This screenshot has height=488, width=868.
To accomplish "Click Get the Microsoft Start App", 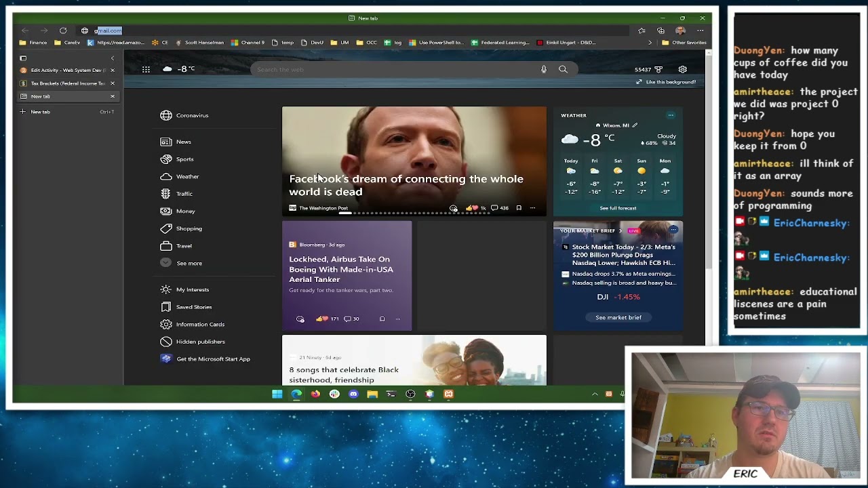I will click(x=205, y=359).
